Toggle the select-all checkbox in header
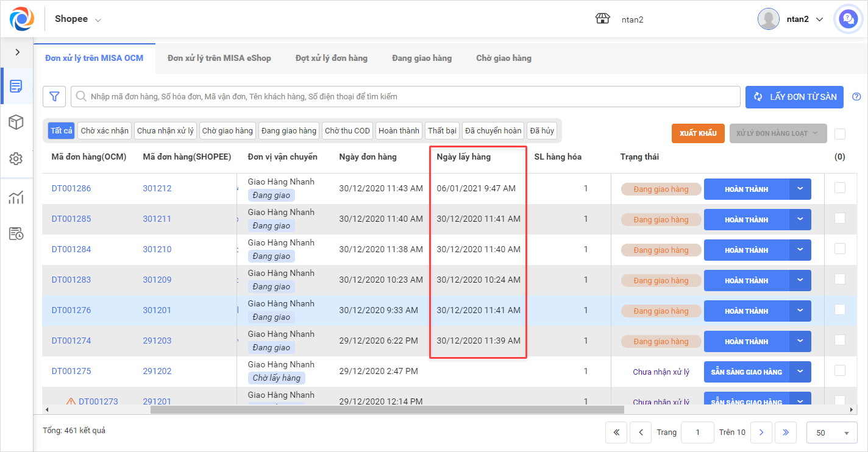The width and height of the screenshot is (868, 452). pos(839,134)
